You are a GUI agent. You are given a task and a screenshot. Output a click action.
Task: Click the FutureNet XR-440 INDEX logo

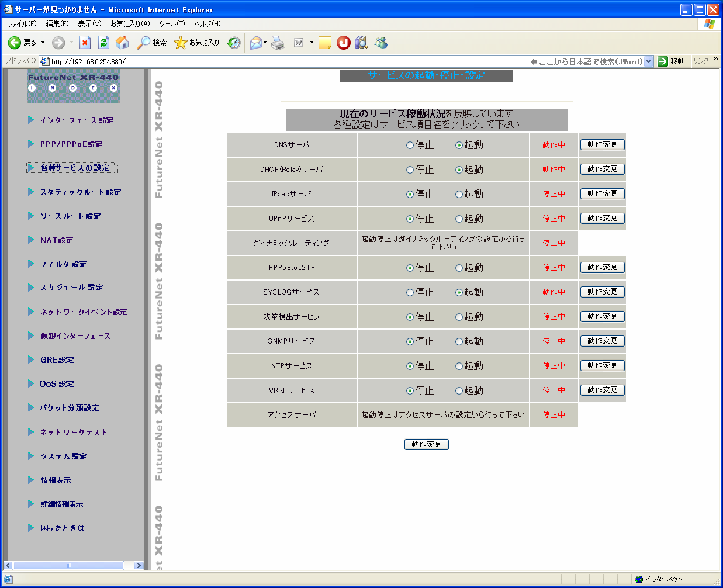click(73, 87)
